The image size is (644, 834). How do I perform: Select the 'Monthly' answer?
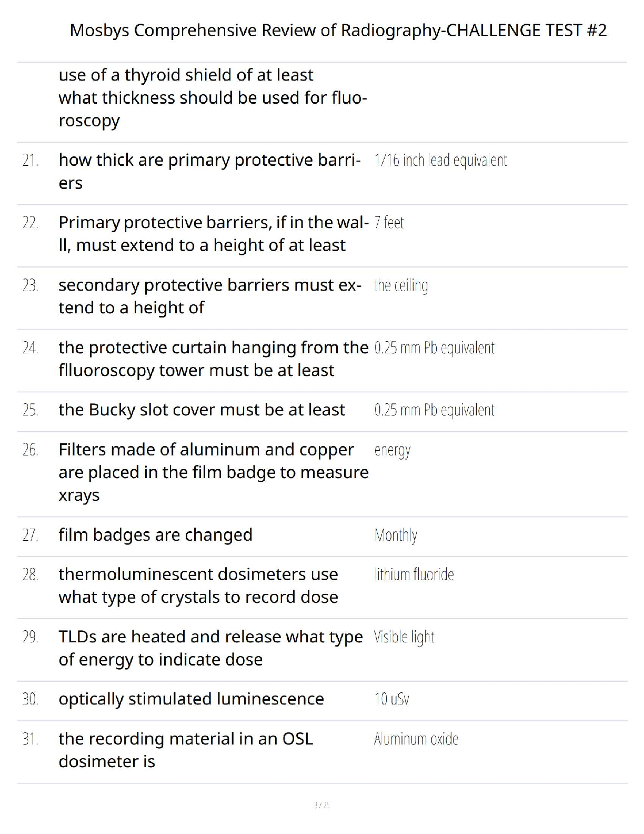click(x=396, y=535)
